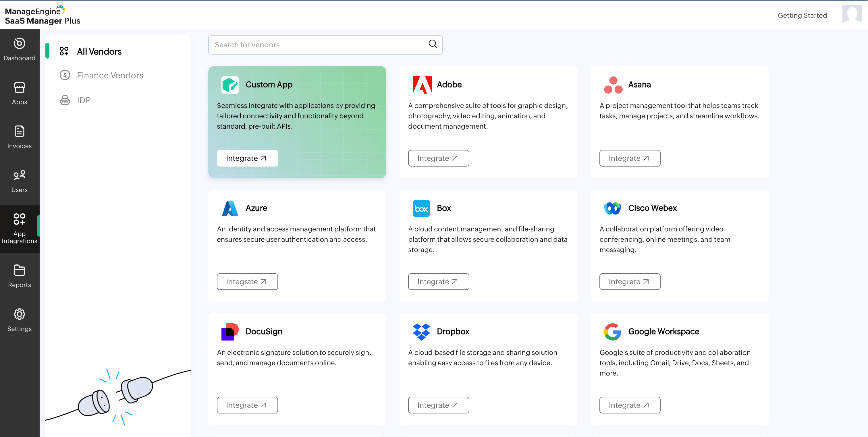The width and height of the screenshot is (868, 437).
Task: Click Integrate button for Adobe
Action: [x=438, y=158]
